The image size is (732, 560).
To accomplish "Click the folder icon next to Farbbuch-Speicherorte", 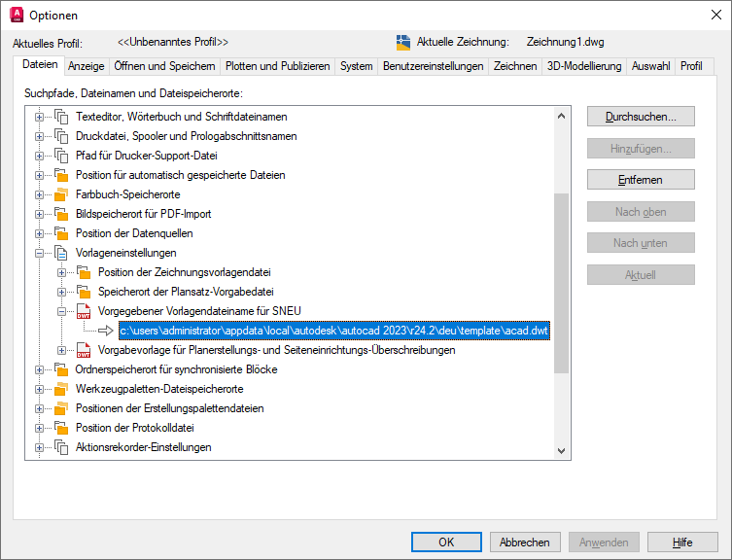I will click(x=61, y=194).
